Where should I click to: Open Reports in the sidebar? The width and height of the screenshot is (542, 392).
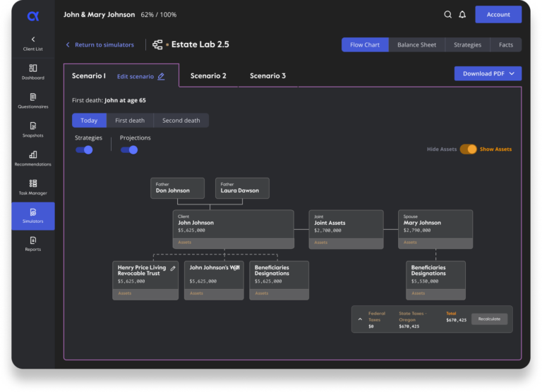(x=33, y=244)
